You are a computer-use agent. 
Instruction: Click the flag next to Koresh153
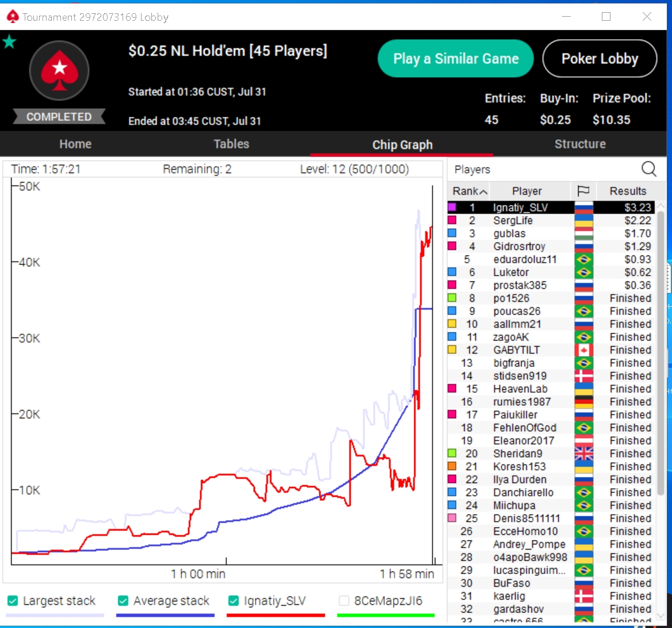[x=584, y=466]
